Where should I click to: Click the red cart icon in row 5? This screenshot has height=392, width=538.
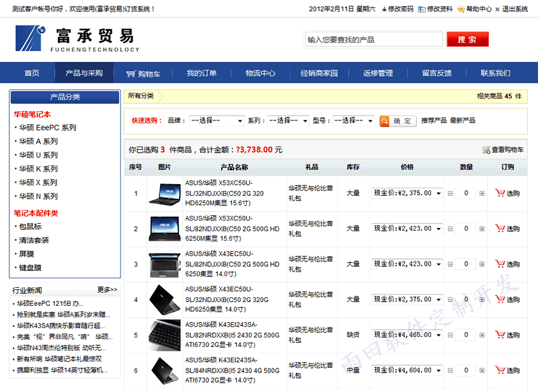500,335
